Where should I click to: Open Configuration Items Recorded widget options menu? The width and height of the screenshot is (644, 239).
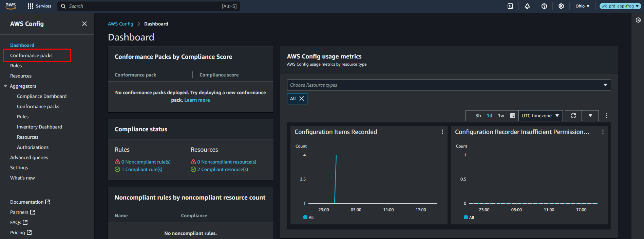[442, 132]
